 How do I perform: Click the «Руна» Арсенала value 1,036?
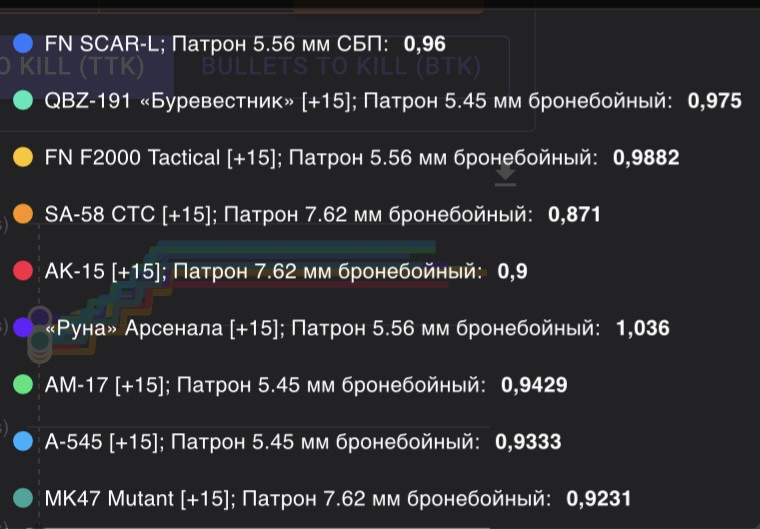pos(643,328)
